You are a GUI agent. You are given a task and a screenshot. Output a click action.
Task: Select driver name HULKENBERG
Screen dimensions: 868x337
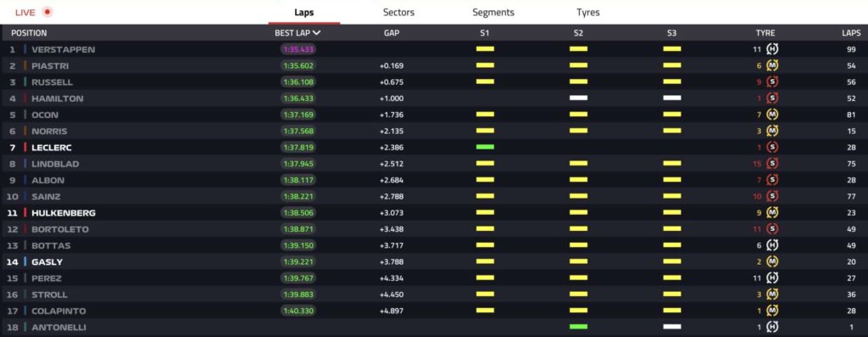[x=63, y=213]
